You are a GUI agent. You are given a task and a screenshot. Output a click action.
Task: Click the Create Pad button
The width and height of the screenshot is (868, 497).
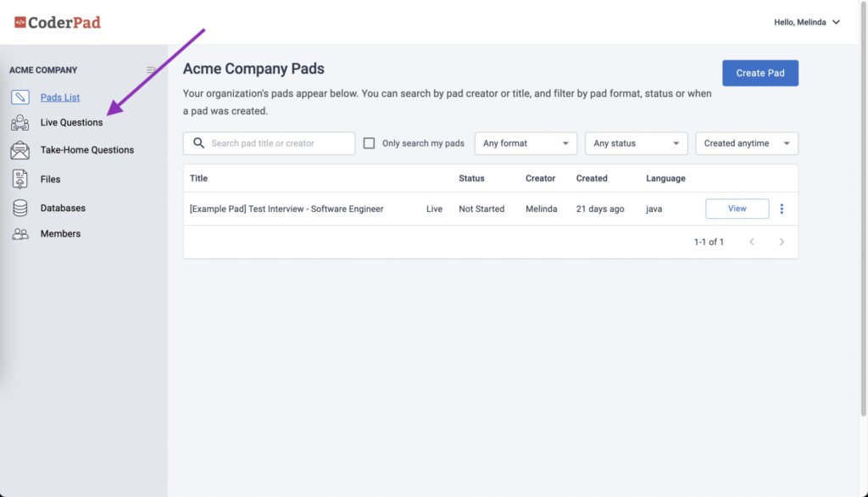click(760, 73)
